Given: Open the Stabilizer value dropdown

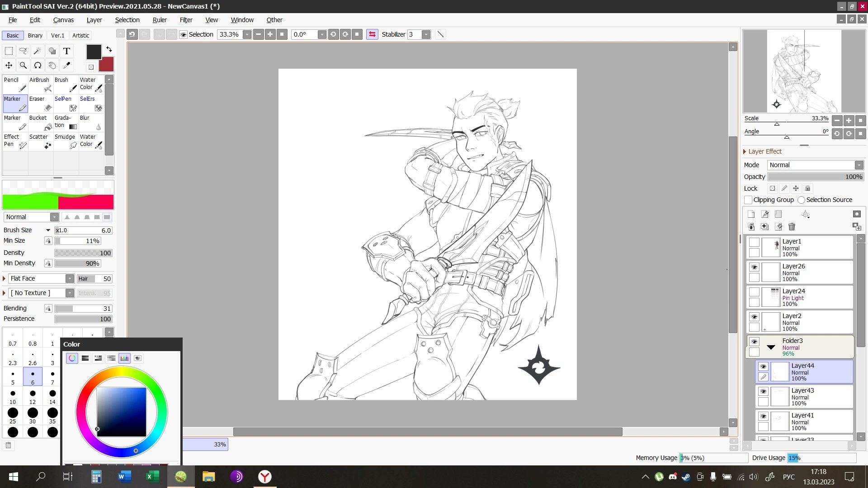Looking at the screenshot, I should pyautogui.click(x=426, y=34).
